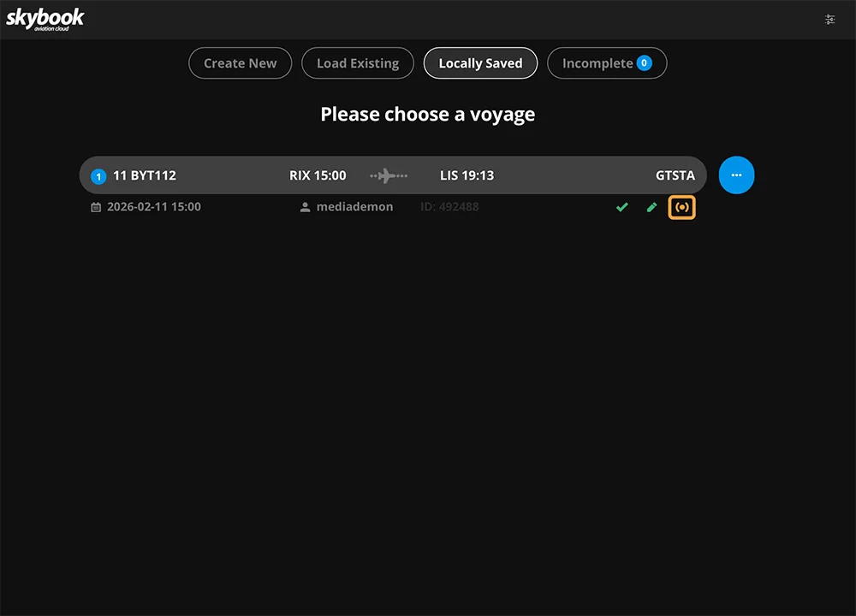
Task: Click the skybook aviation cloud logo
Action: [x=45, y=19]
